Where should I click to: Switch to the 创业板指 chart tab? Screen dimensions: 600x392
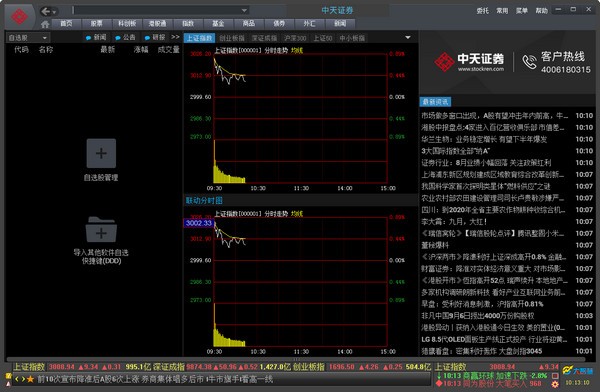(232, 38)
